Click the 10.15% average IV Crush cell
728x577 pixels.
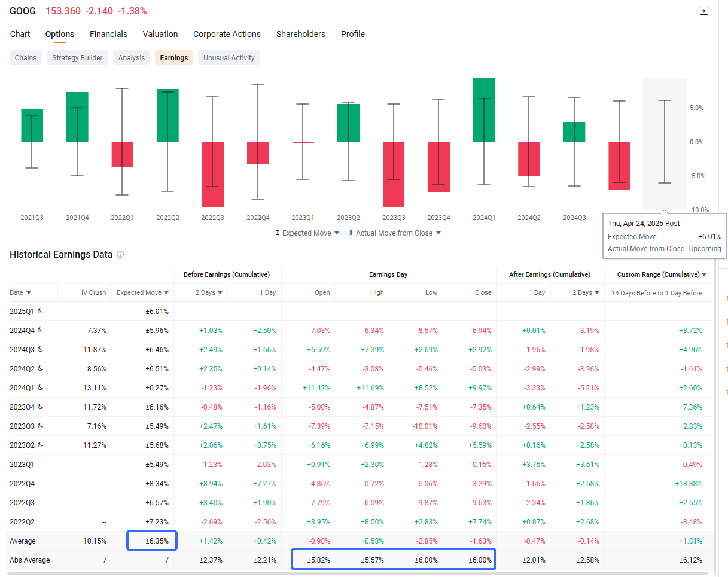95,541
